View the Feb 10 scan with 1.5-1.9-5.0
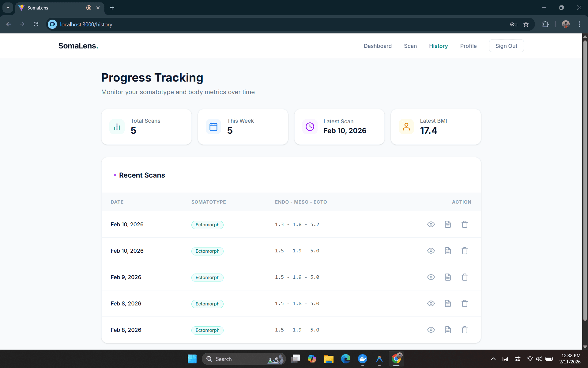This screenshot has width=588, height=368. tap(431, 251)
